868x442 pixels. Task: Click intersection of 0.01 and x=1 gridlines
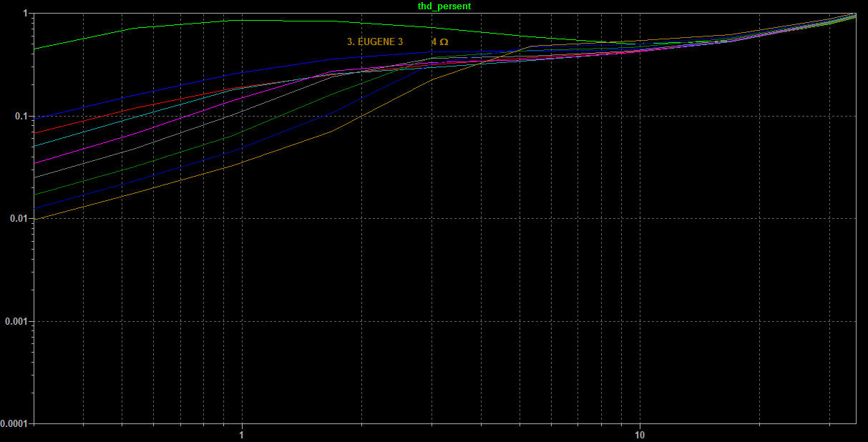point(242,218)
